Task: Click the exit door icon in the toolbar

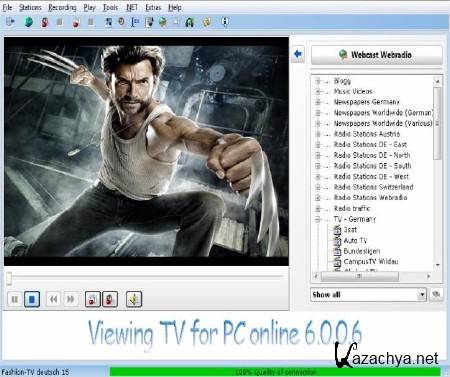Action: click(x=10, y=22)
